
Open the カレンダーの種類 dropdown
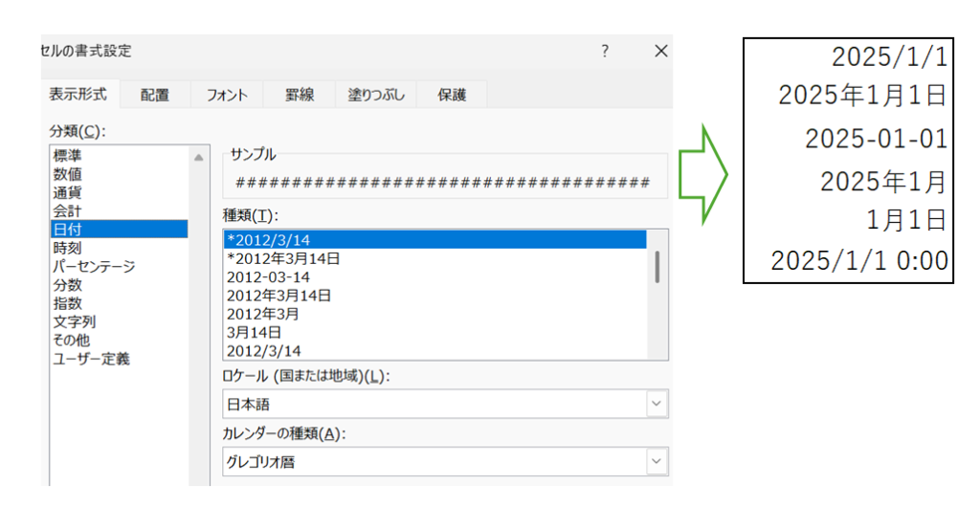click(x=656, y=462)
